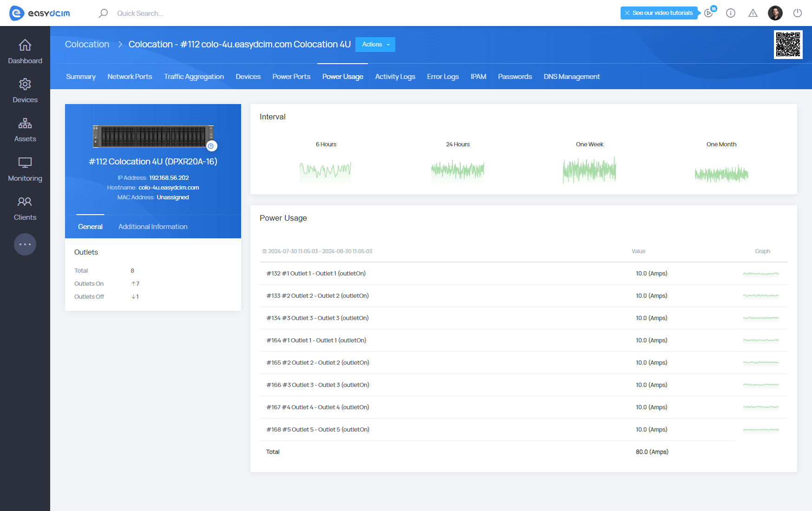Open the warning alerts triangle icon
This screenshot has width=812, height=511.
tap(753, 13)
